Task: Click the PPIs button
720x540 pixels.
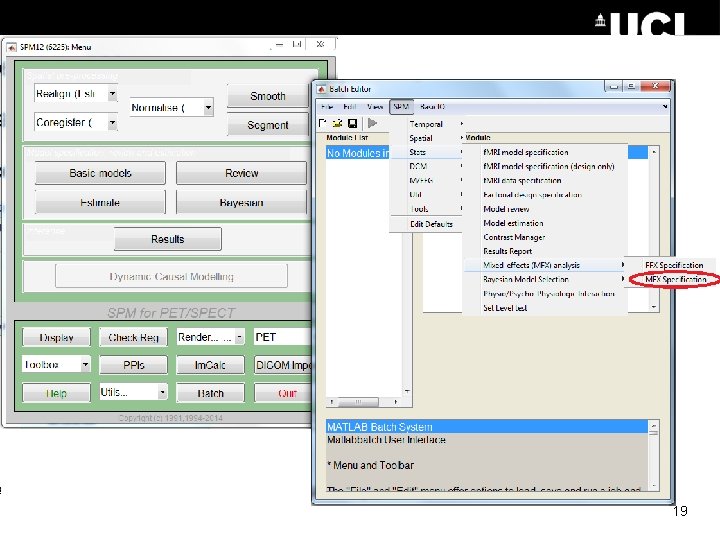Action: tap(134, 365)
